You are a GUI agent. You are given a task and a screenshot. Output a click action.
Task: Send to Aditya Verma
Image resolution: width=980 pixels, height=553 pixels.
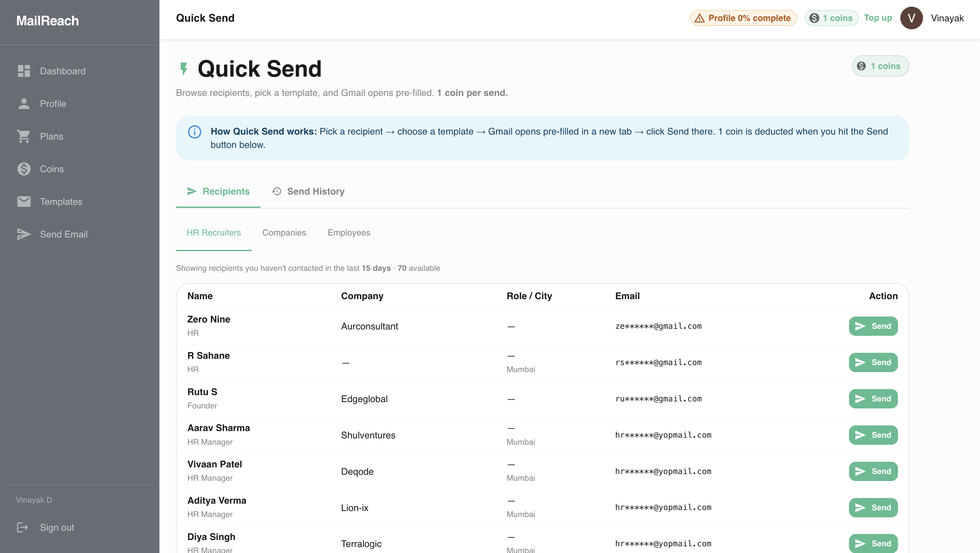(x=873, y=508)
